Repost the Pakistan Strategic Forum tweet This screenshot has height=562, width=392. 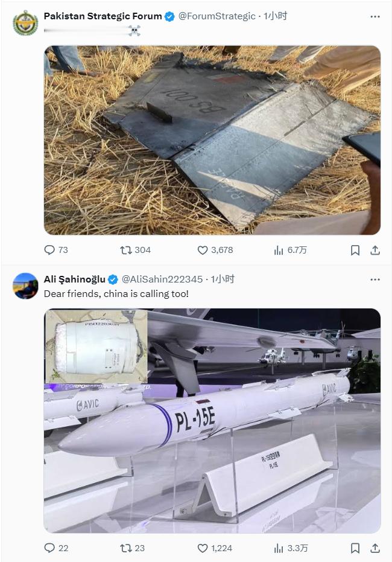135,250
